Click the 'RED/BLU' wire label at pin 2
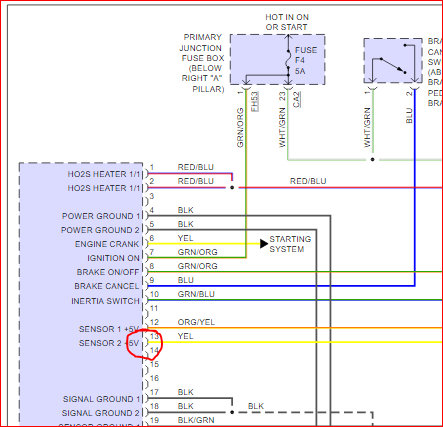Screen dimensions: 443x427 [196, 181]
